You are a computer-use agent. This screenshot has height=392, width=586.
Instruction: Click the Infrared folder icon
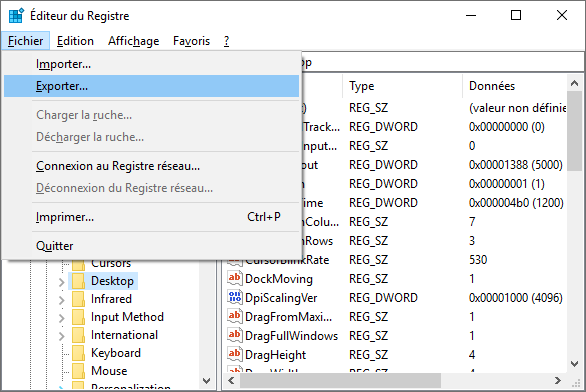coord(78,299)
